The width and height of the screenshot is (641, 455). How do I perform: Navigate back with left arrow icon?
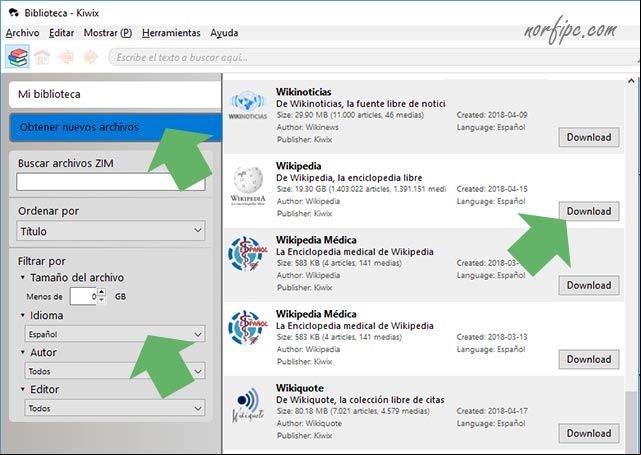[67, 57]
